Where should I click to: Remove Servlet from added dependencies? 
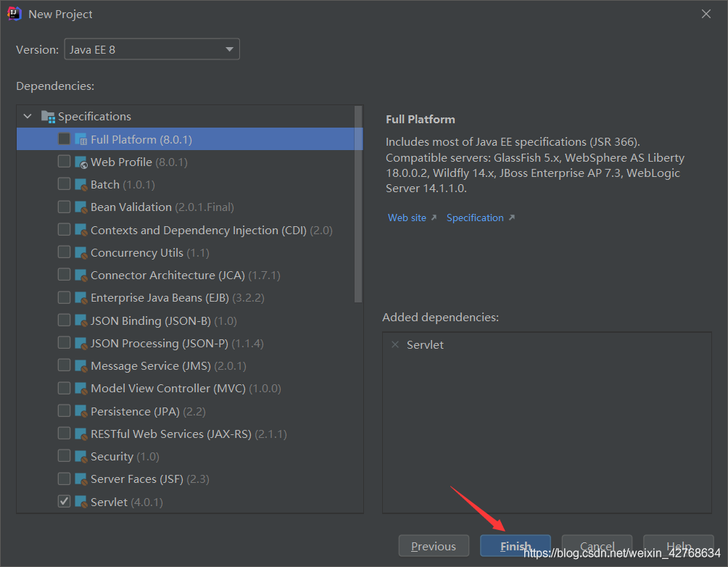[395, 344]
